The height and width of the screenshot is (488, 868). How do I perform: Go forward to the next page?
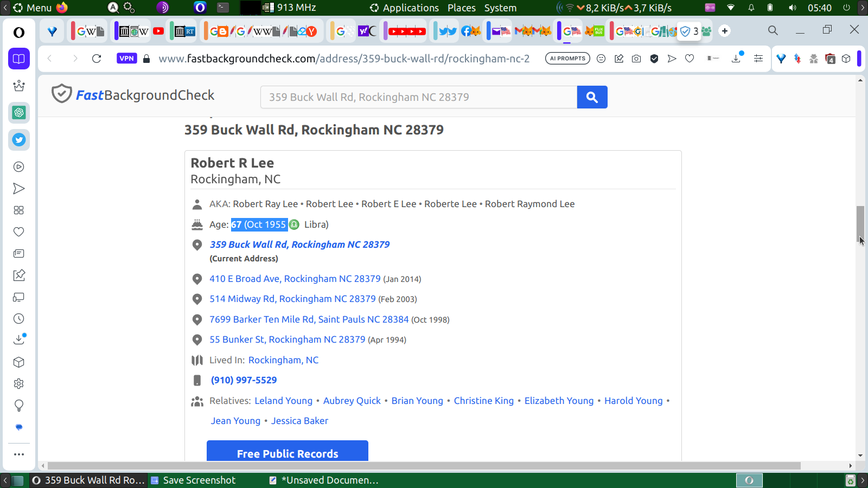[x=75, y=59]
